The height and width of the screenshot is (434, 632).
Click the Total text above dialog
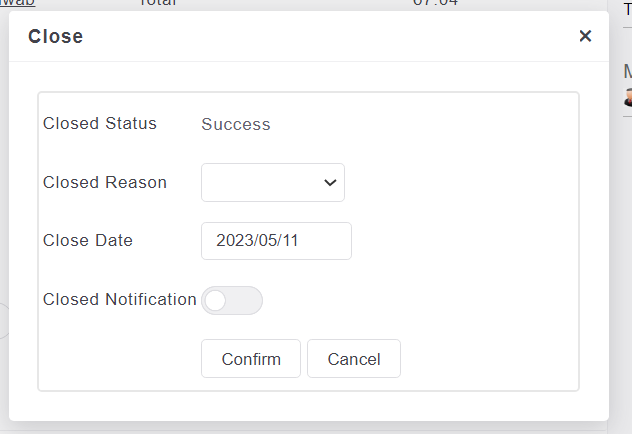click(x=158, y=3)
